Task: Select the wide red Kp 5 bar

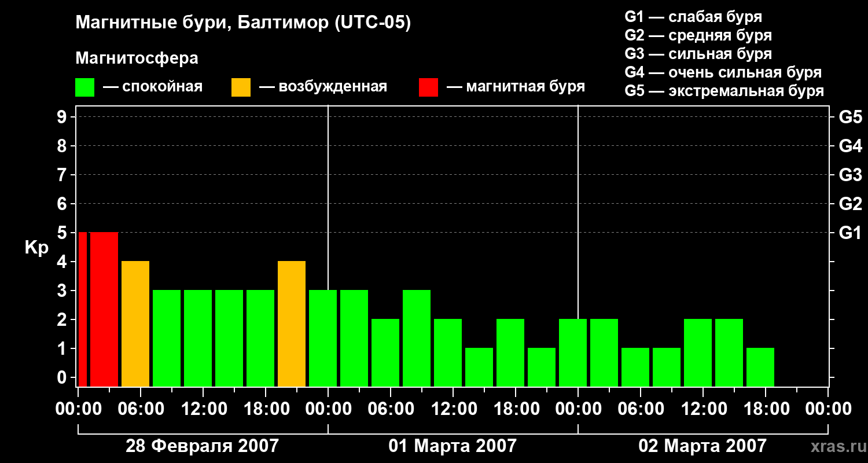Action: pos(104,309)
